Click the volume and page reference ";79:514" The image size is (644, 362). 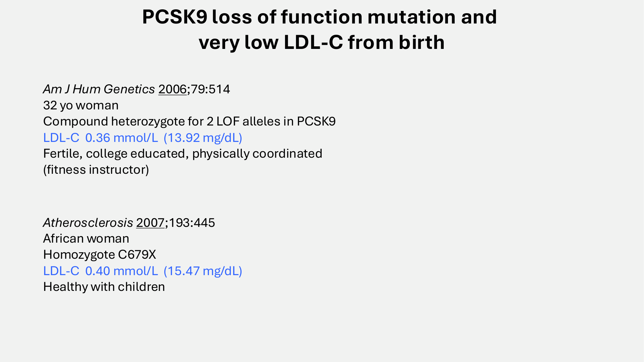tap(209, 89)
